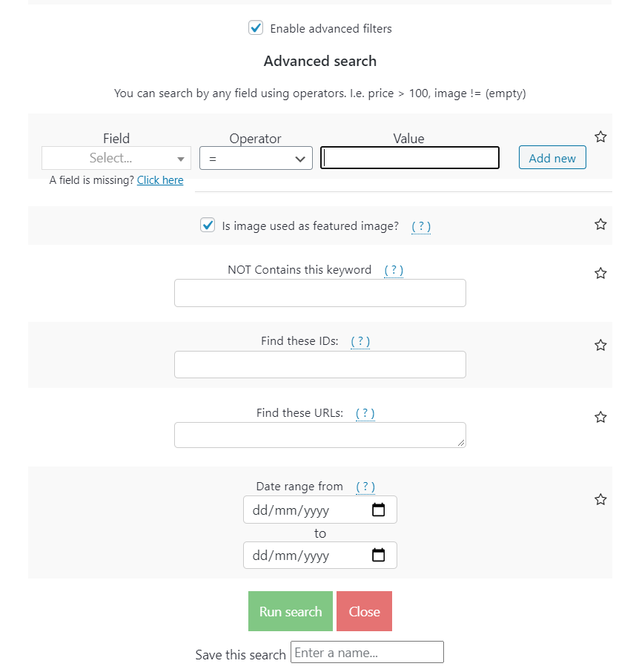Star the date range filter
The width and height of the screenshot is (636, 672).
pyautogui.click(x=600, y=499)
